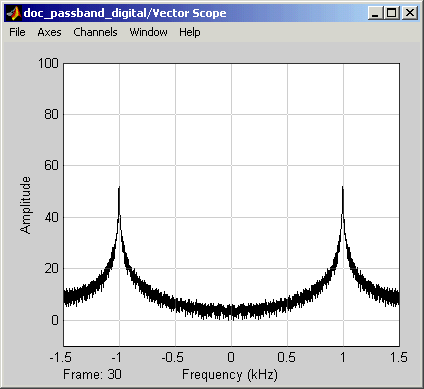The image size is (424, 389).
Task: Click the Frequency (kHz) x-axis label
Action: point(230,375)
